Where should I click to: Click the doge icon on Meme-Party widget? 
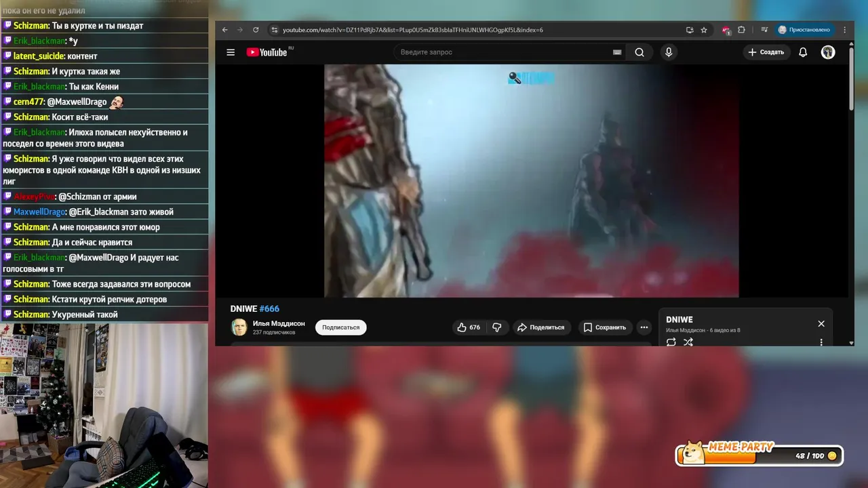693,453
